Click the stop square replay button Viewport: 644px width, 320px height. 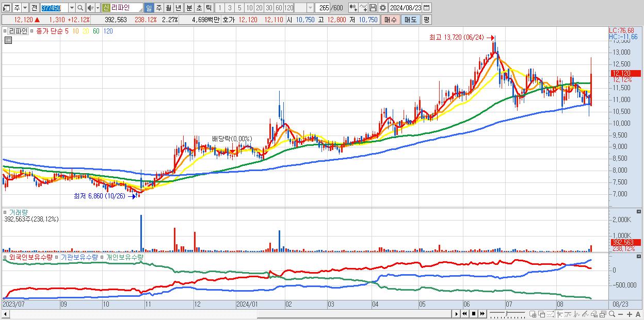(474, 314)
